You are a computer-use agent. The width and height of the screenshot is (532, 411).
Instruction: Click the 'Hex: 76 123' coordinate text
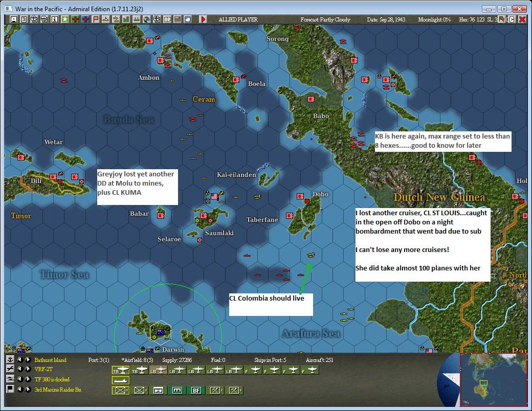pos(472,19)
